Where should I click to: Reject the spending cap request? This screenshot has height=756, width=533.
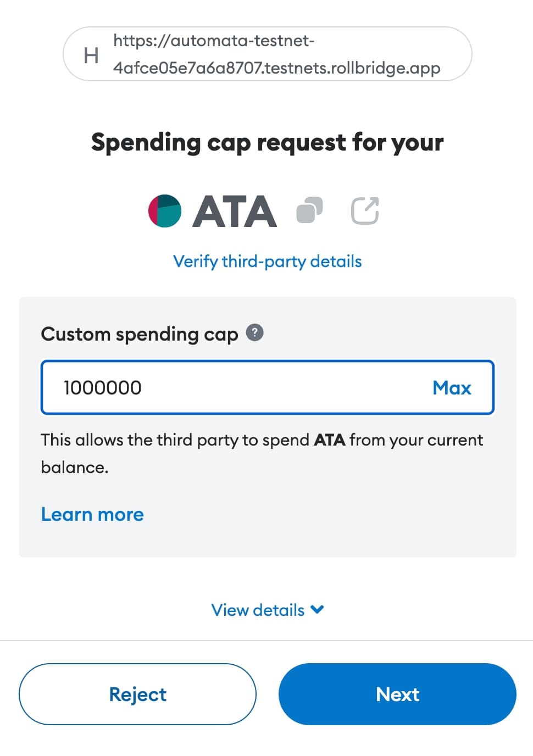137,694
